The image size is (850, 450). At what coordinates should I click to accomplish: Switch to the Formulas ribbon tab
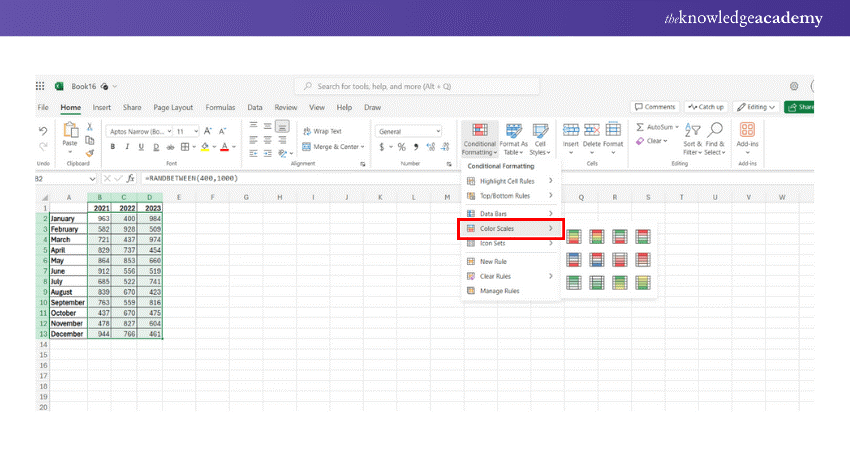pyautogui.click(x=220, y=107)
